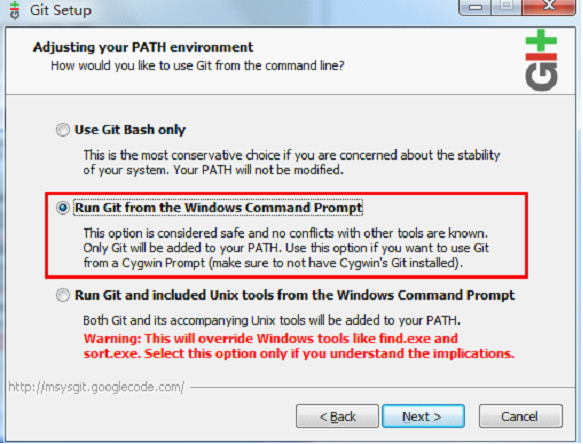Click the Use Git Bash only label
This screenshot has height=444, width=583.
(x=130, y=130)
